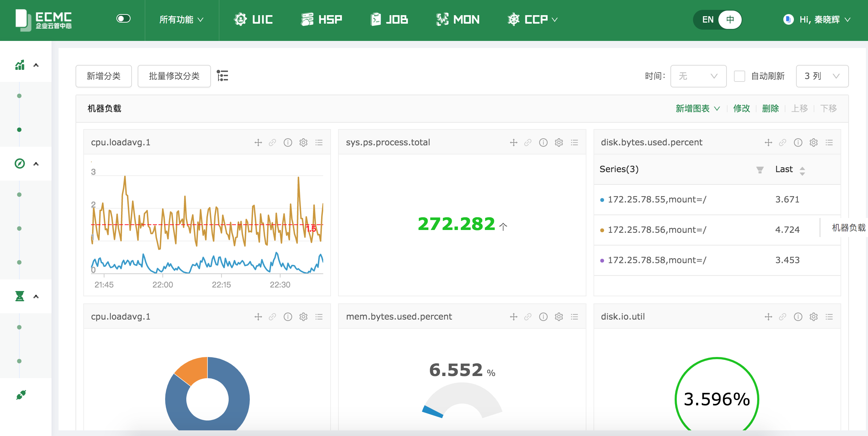Click the category tree list icon
The image size is (868, 436).
pyautogui.click(x=222, y=76)
